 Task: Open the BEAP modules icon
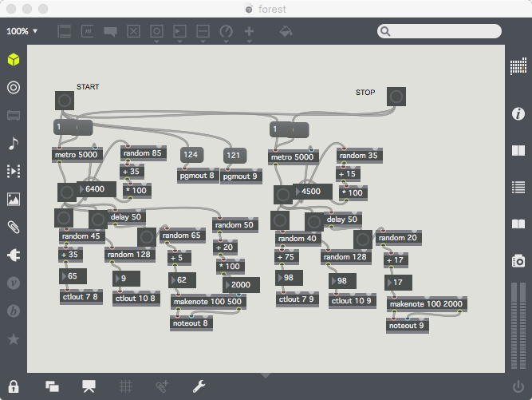click(x=14, y=311)
